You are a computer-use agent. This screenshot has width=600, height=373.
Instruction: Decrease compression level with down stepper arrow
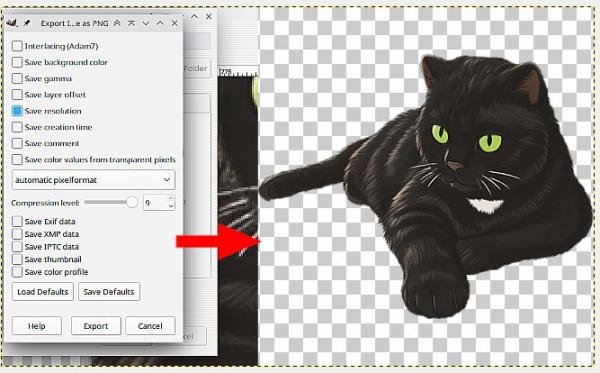tap(171, 206)
